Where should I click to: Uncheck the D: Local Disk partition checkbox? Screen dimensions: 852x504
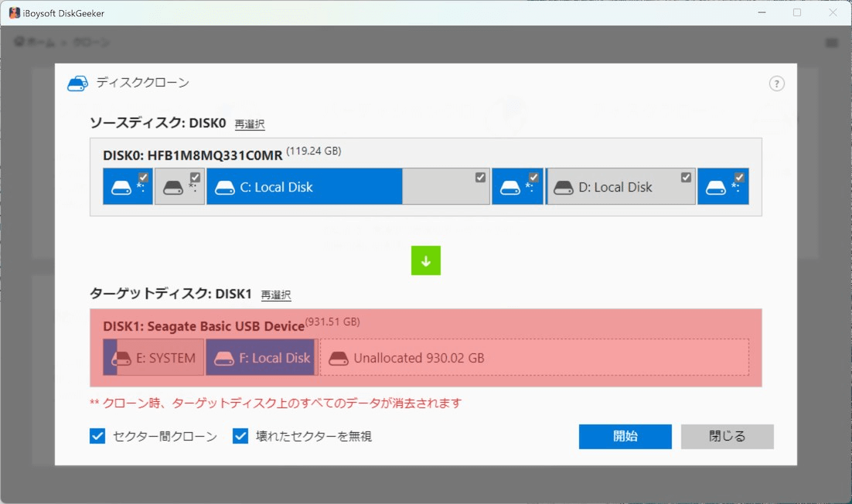686,177
